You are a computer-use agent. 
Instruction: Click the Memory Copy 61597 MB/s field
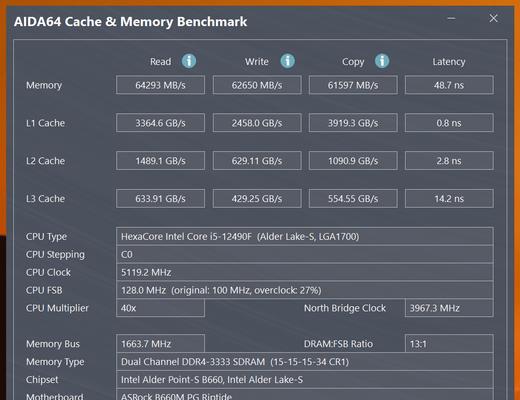pyautogui.click(x=353, y=85)
